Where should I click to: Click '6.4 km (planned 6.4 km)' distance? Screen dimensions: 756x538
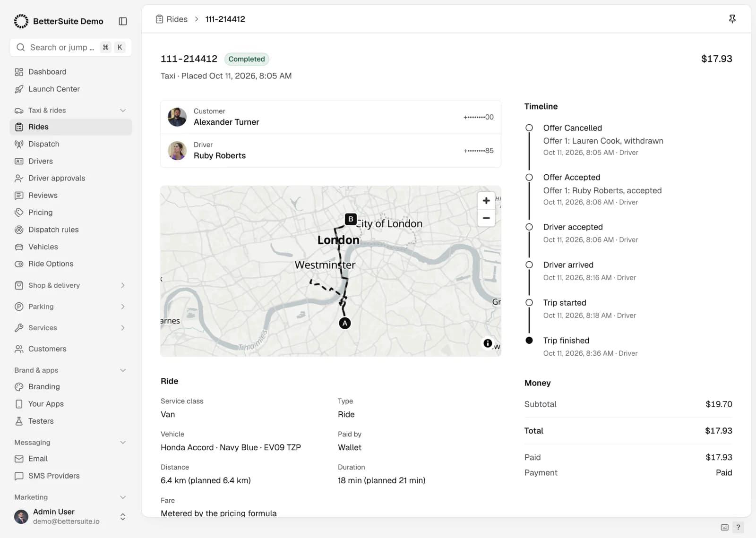[x=206, y=480]
